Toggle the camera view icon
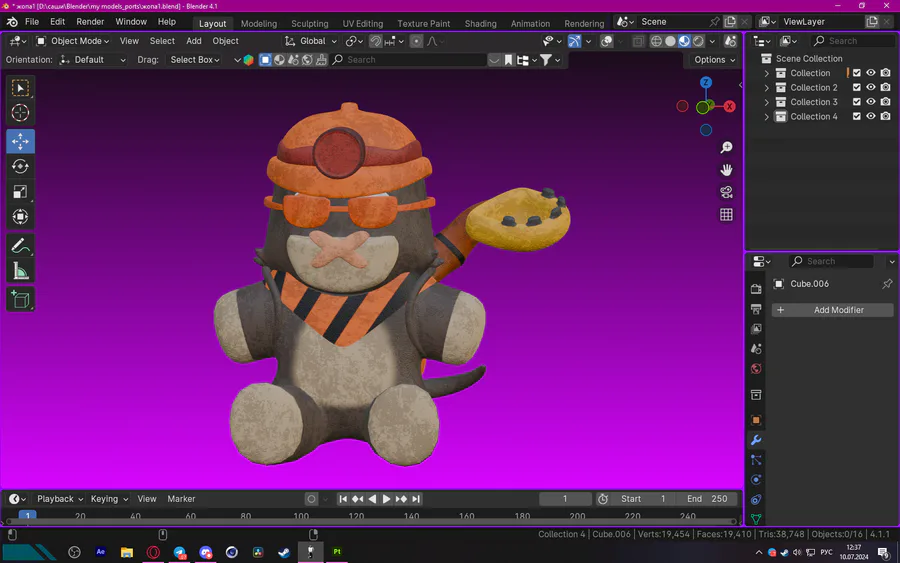 tap(726, 192)
